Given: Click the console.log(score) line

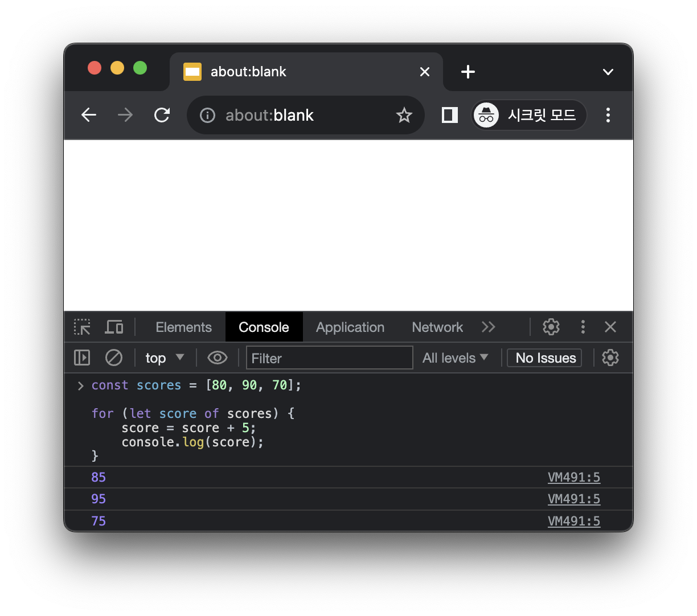Looking at the screenshot, I should [192, 442].
